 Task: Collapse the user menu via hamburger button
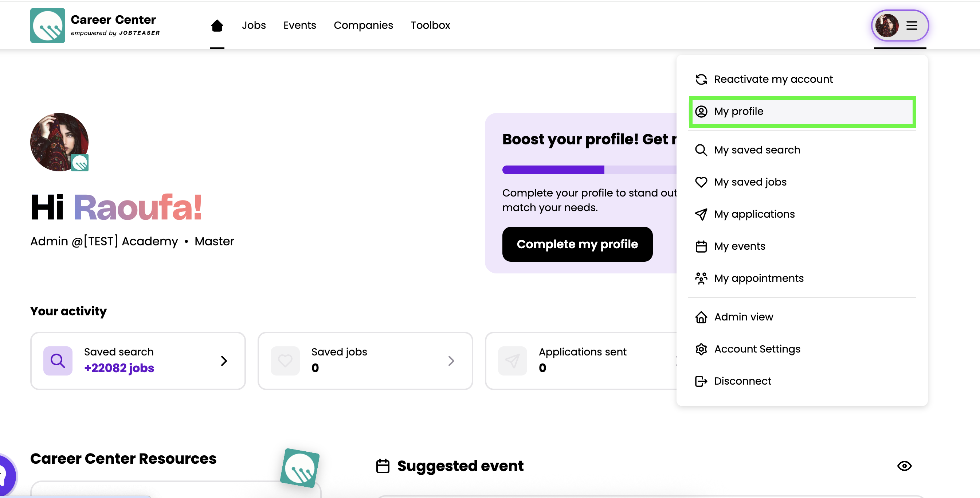[912, 26]
